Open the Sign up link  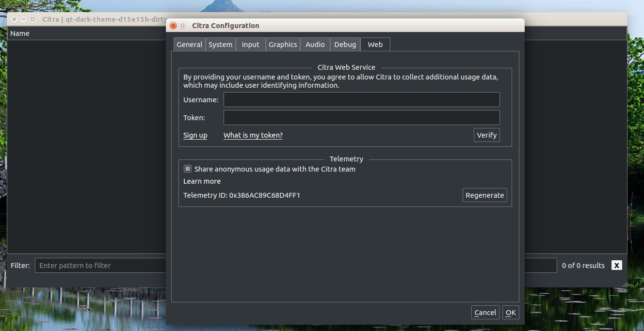point(195,135)
